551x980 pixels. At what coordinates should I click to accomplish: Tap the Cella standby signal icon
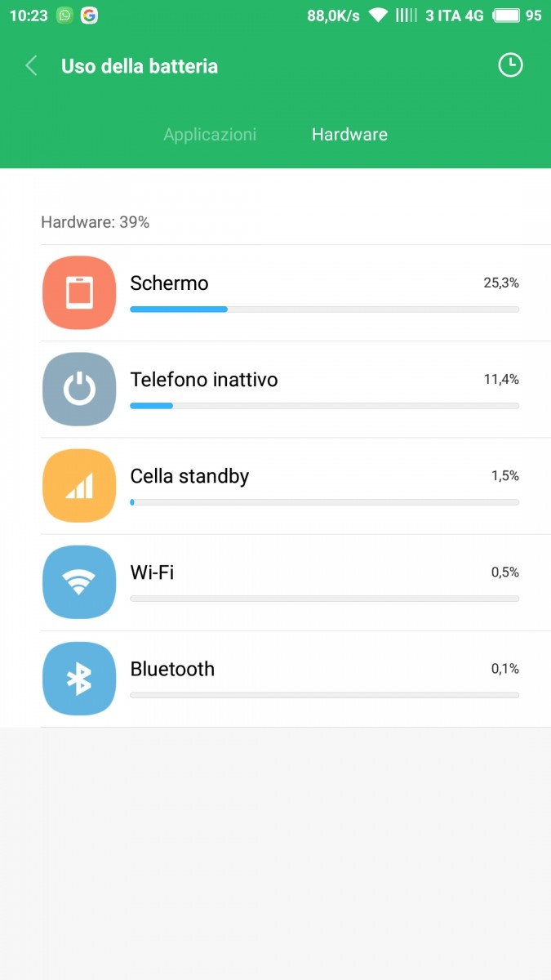tap(79, 485)
